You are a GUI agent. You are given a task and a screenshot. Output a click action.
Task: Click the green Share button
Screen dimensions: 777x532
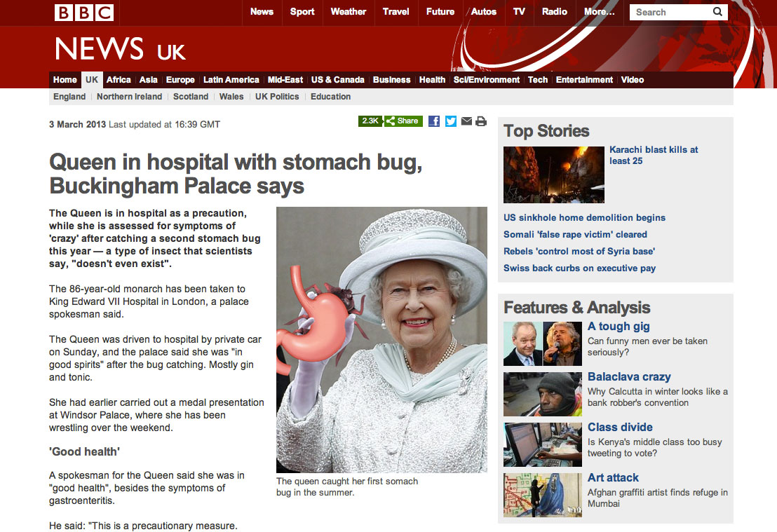point(403,121)
